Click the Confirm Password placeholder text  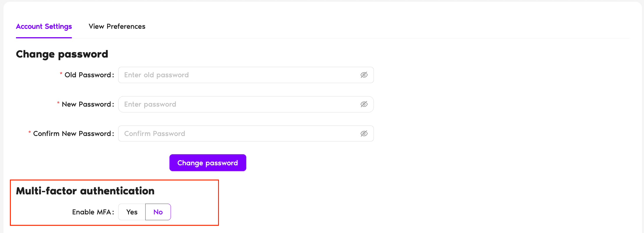155,133
